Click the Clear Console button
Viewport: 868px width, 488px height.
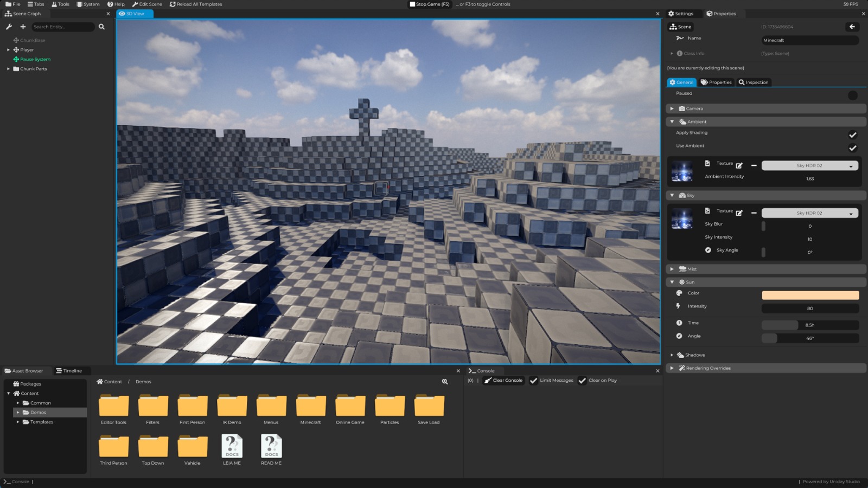[x=503, y=381]
